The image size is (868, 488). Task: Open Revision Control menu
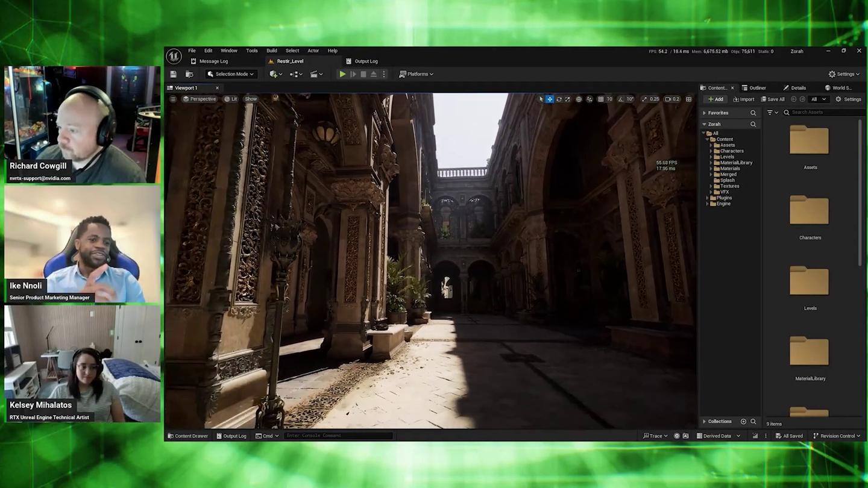[837, 436]
